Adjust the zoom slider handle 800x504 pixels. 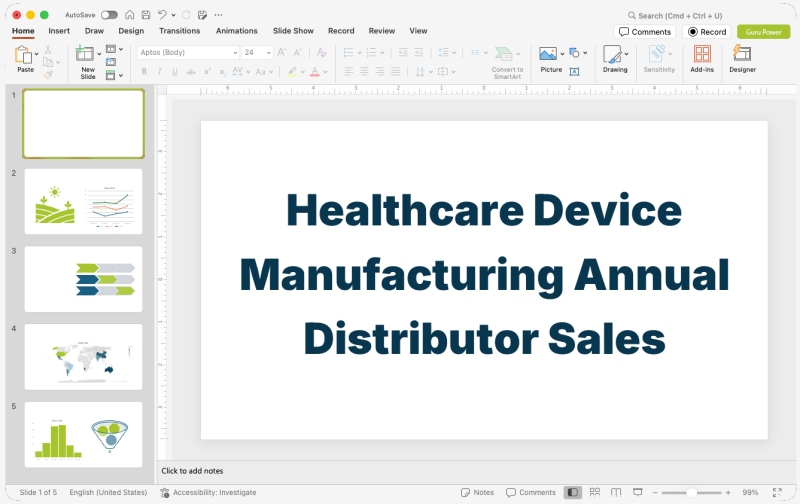tap(691, 492)
